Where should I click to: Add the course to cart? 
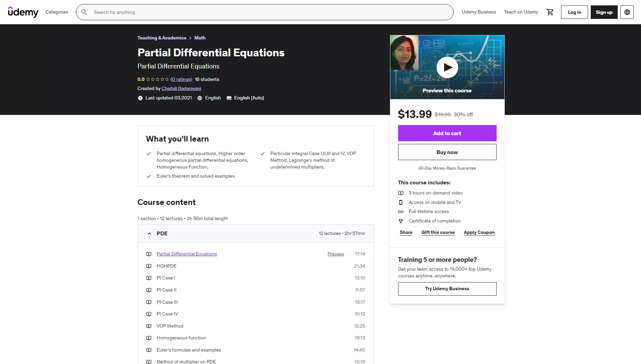(x=447, y=133)
